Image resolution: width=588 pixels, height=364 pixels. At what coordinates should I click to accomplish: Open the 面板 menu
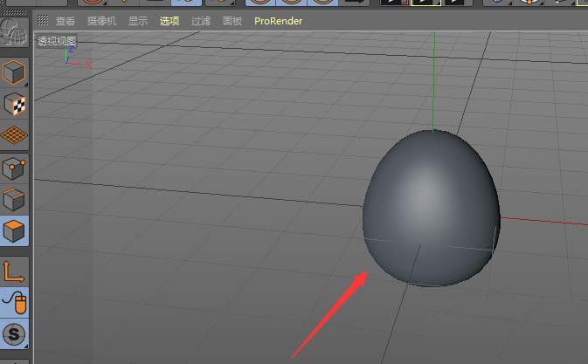coord(232,21)
